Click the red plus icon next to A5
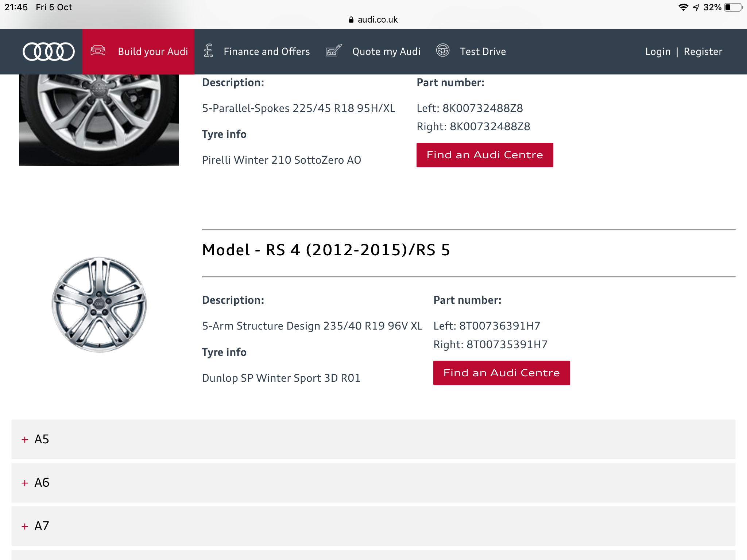747x560 pixels. tap(25, 440)
